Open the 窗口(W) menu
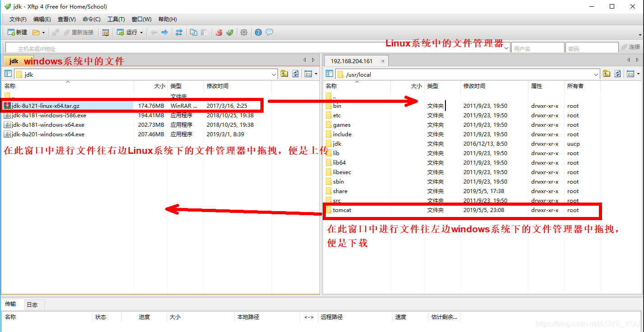The width and height of the screenshot is (644, 332). coord(141,19)
